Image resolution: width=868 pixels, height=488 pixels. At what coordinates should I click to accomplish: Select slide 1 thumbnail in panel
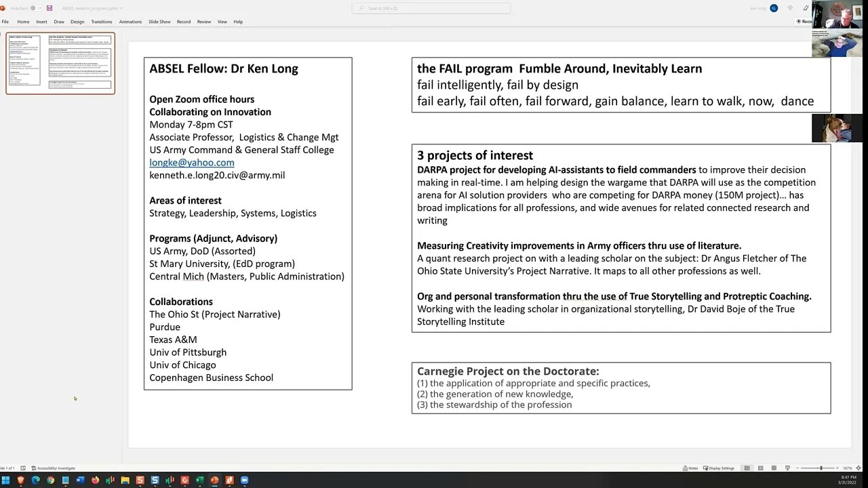click(x=60, y=63)
